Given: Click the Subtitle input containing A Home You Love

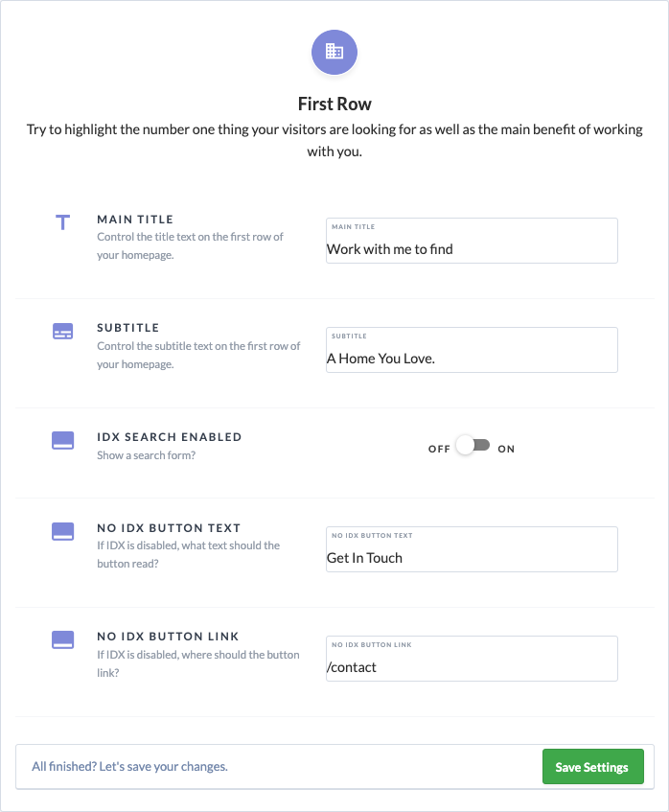Looking at the screenshot, I should click(472, 350).
